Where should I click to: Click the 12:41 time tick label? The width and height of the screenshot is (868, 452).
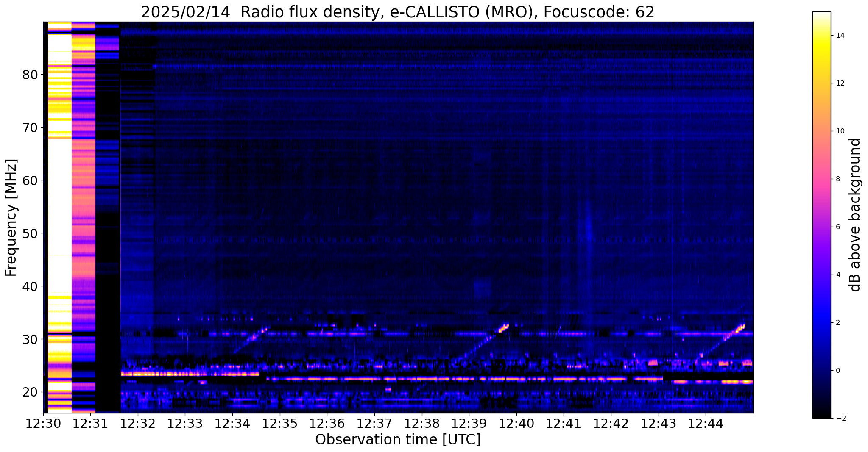coord(564,423)
